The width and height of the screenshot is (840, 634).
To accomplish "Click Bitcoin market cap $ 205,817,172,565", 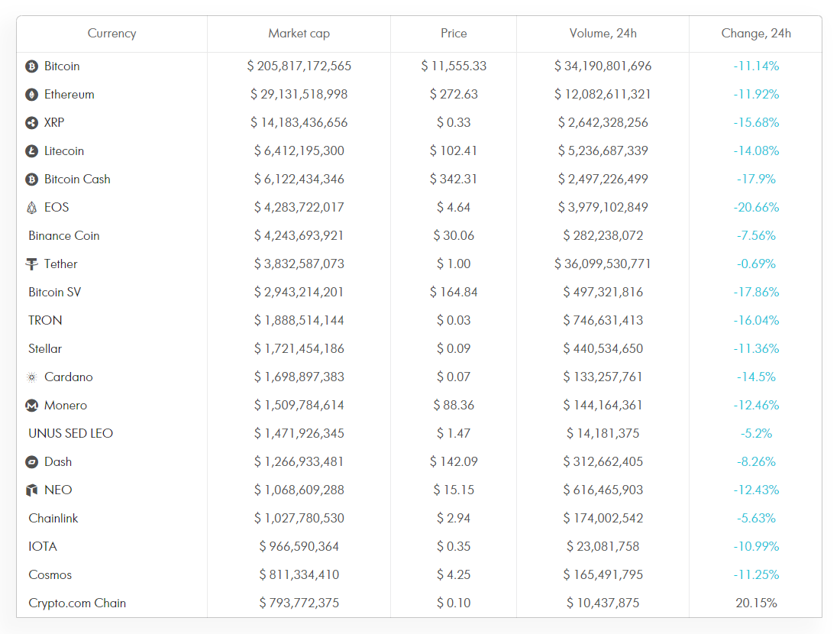I will pos(299,66).
